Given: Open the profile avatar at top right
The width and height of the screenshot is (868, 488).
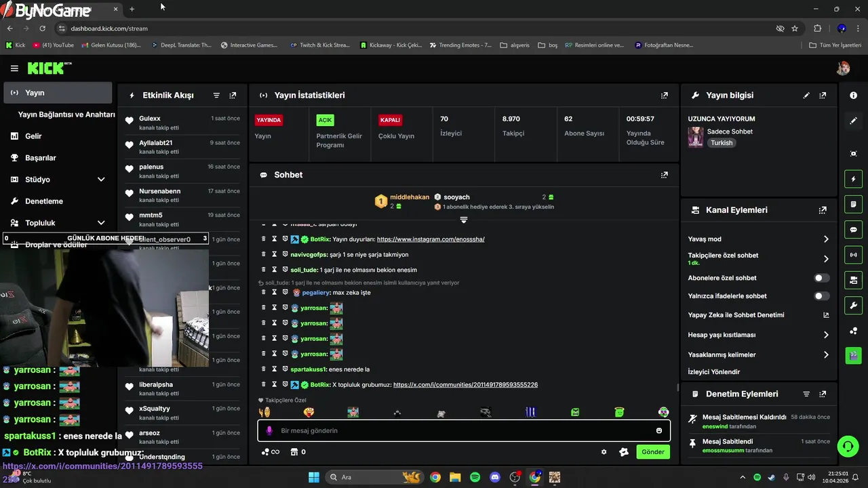Looking at the screenshot, I should coord(843,68).
